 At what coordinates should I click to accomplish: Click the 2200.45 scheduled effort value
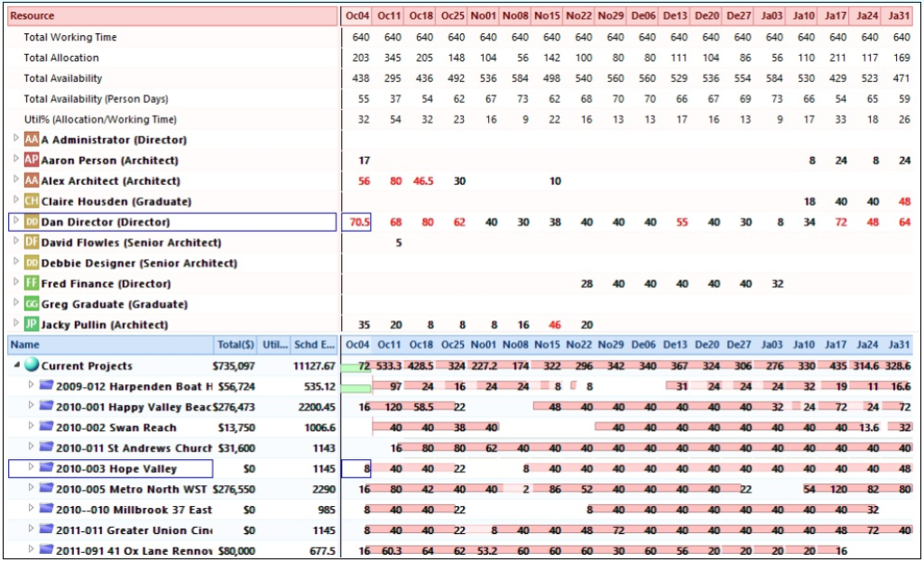tap(317, 407)
